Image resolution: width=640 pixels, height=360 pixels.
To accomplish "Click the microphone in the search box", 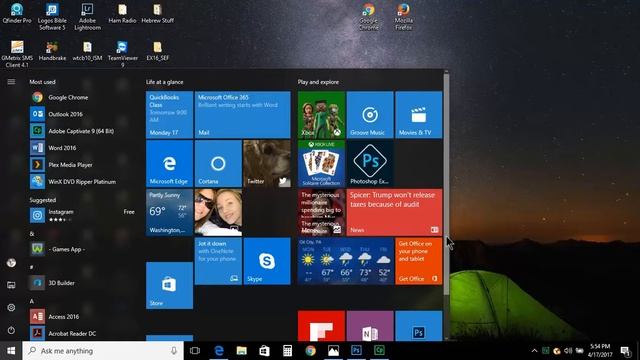I will [174, 351].
